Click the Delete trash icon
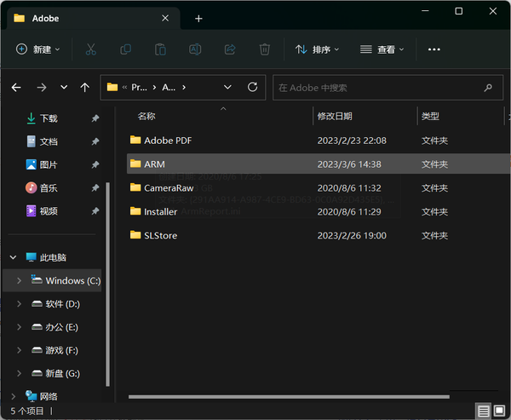Viewport: 511px width, 420px height. tap(264, 49)
